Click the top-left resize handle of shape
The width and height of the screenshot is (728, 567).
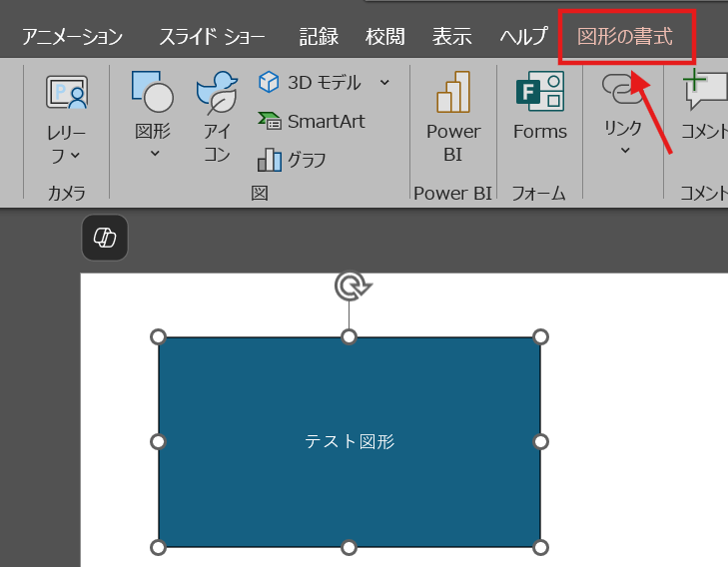click(x=159, y=336)
